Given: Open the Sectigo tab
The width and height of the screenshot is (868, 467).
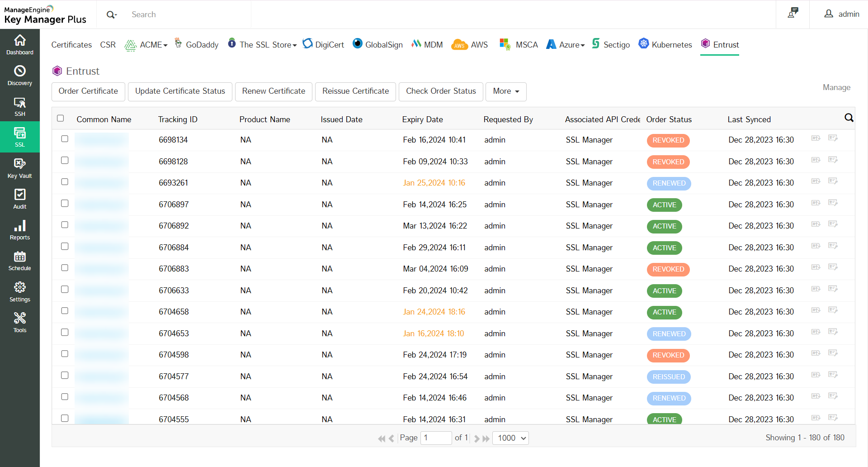Looking at the screenshot, I should click(611, 45).
